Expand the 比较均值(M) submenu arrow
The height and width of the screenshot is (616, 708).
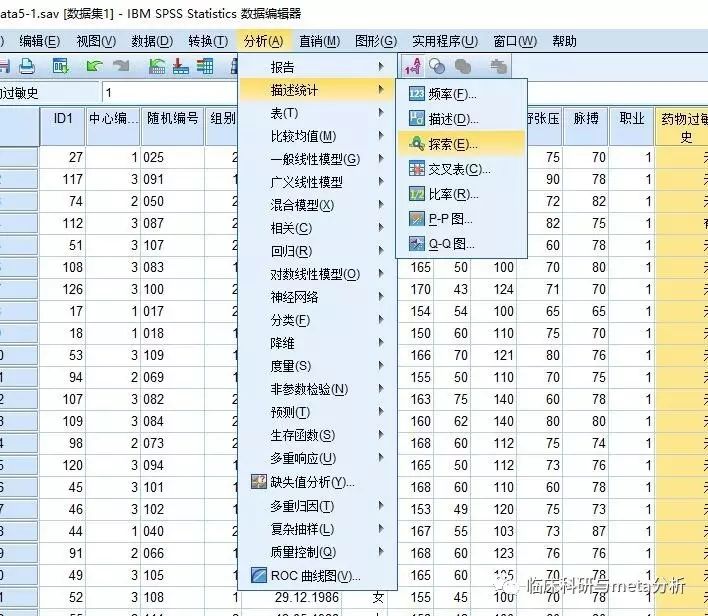tap(381, 135)
